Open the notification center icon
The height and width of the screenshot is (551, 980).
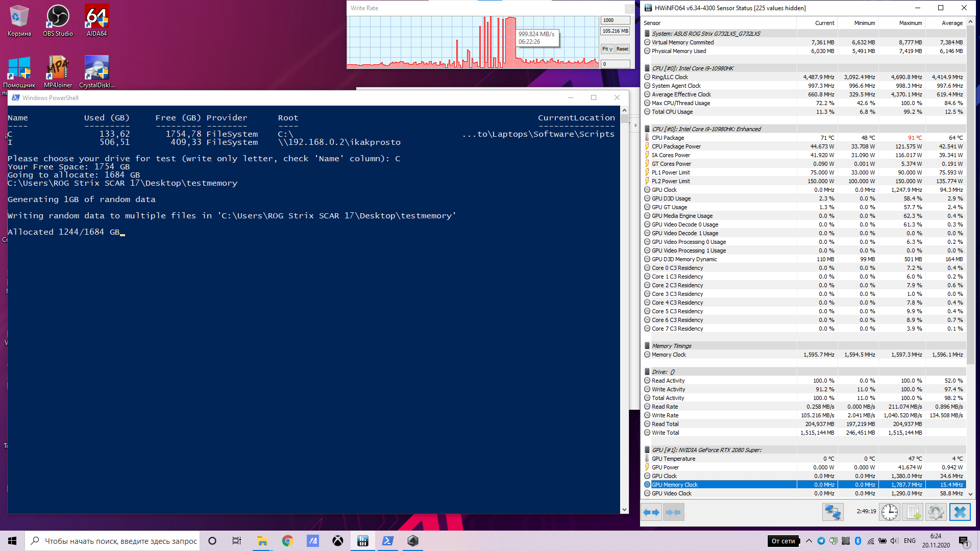964,541
